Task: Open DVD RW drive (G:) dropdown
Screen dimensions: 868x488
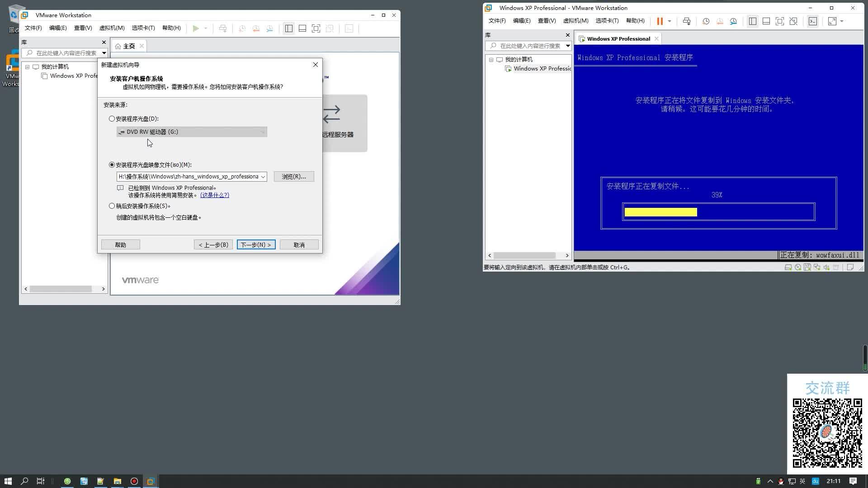Action: [x=192, y=132]
